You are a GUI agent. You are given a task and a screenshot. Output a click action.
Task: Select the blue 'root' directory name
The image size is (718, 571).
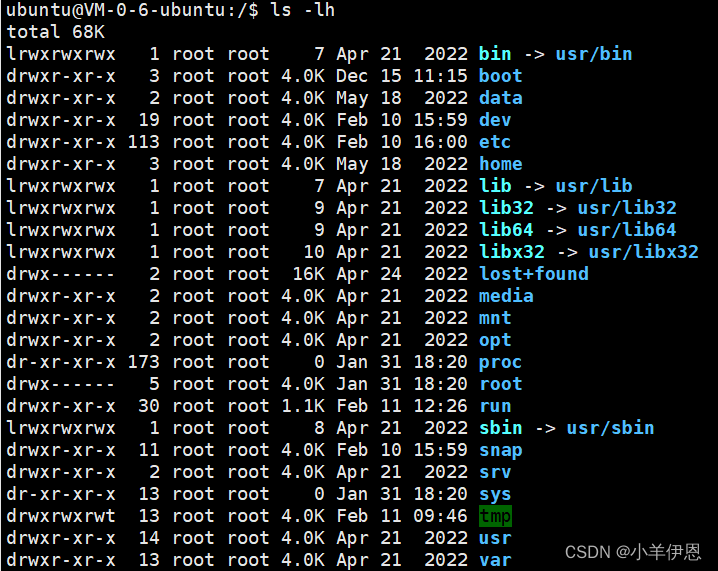pos(500,384)
